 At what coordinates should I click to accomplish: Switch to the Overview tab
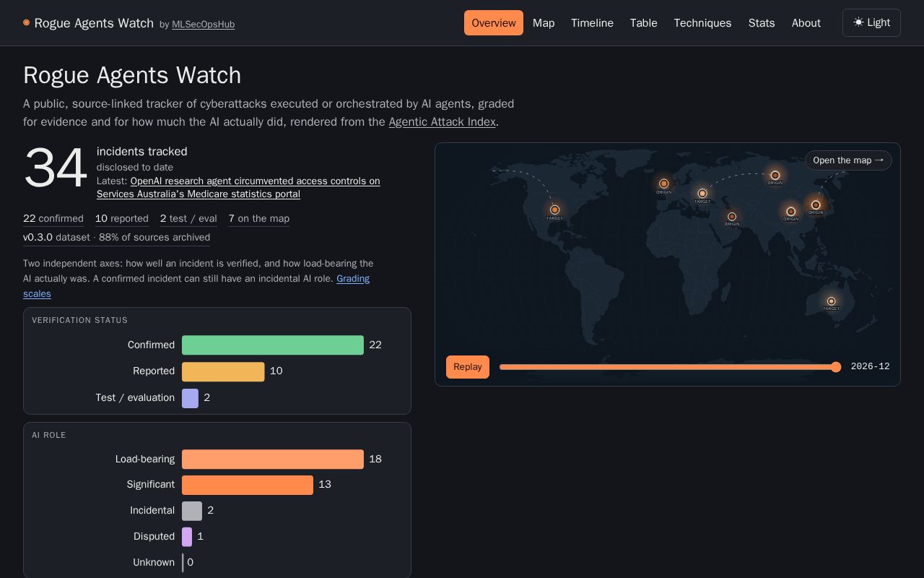coord(494,23)
